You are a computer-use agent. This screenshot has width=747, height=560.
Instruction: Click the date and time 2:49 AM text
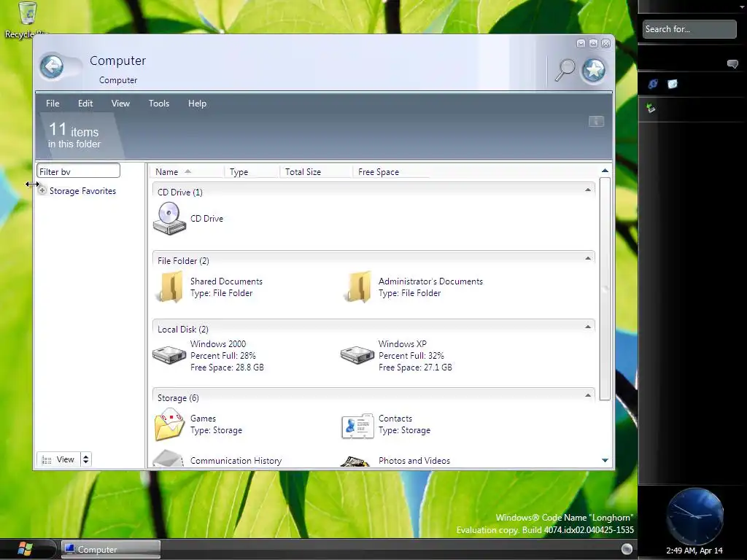click(694, 551)
